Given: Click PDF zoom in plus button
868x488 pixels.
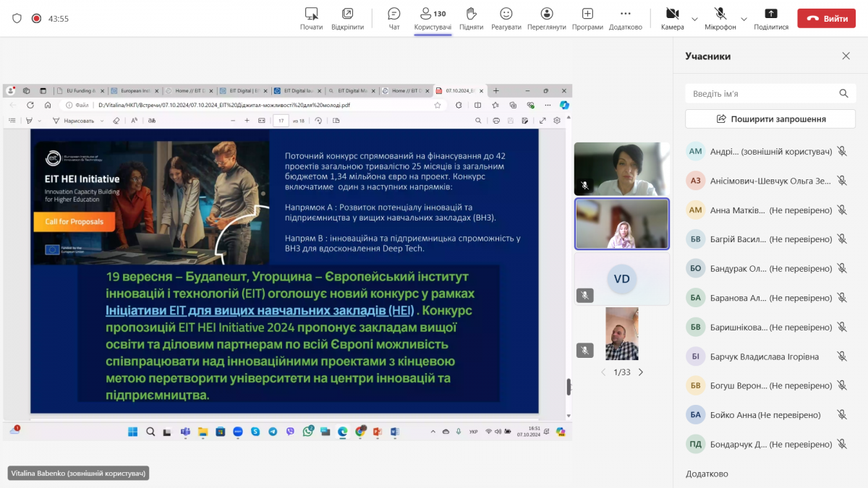Looking at the screenshot, I should (247, 120).
